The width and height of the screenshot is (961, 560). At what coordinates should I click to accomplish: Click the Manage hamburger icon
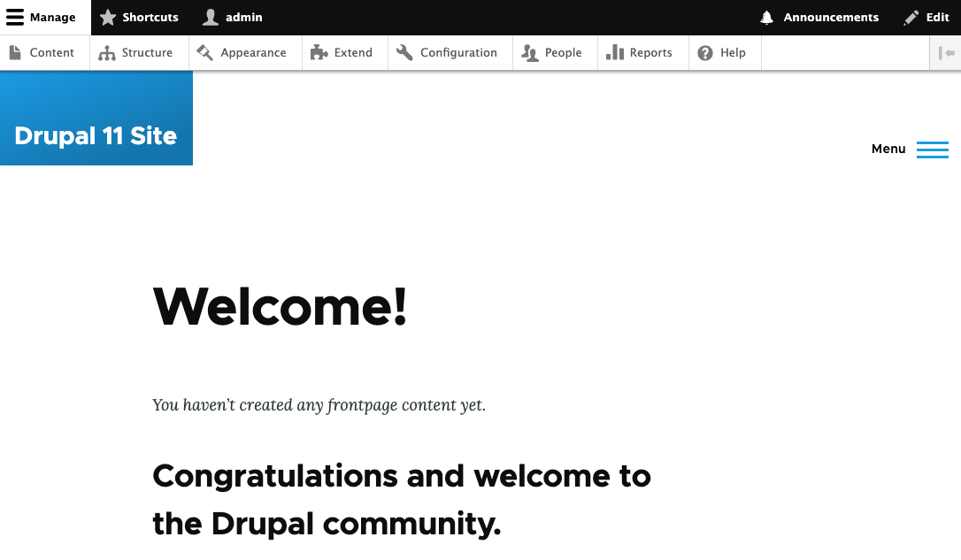[15, 18]
